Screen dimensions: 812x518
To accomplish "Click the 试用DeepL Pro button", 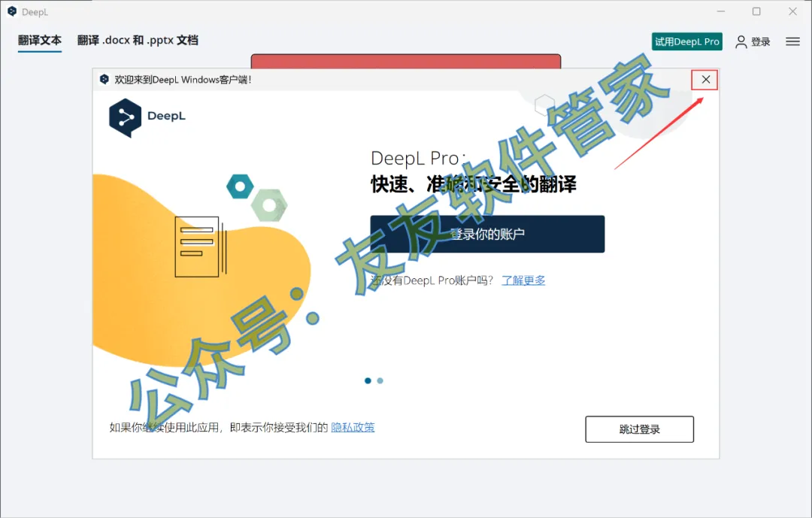I will point(686,41).
